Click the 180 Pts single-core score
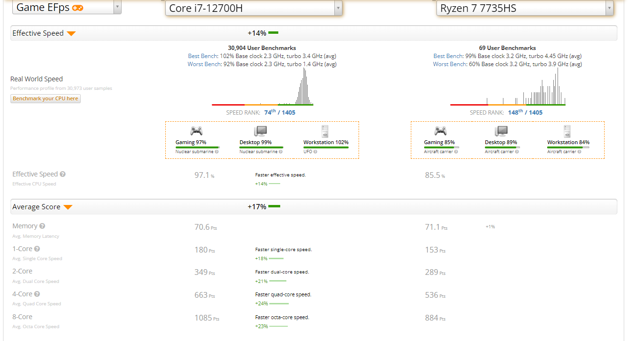The image size is (644, 341). (x=205, y=250)
